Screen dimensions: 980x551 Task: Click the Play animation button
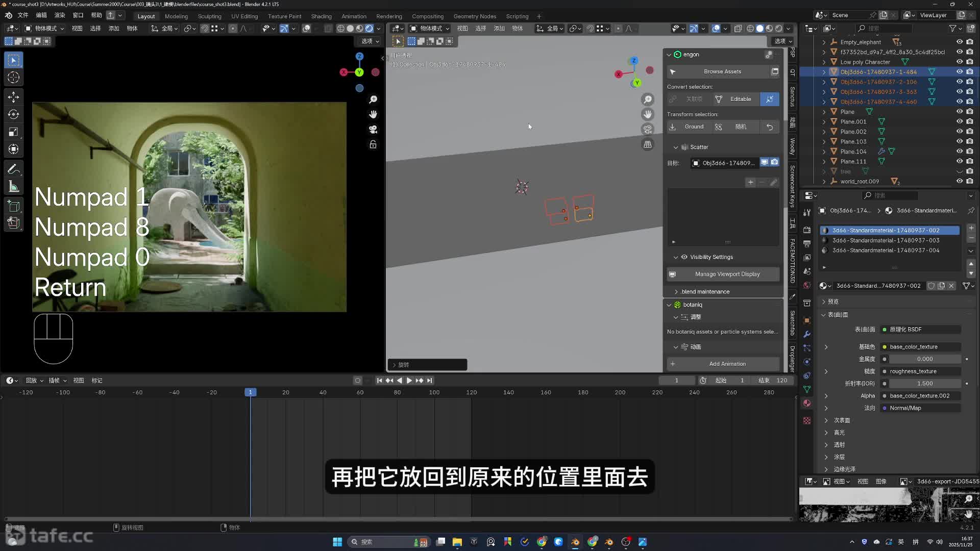(409, 381)
